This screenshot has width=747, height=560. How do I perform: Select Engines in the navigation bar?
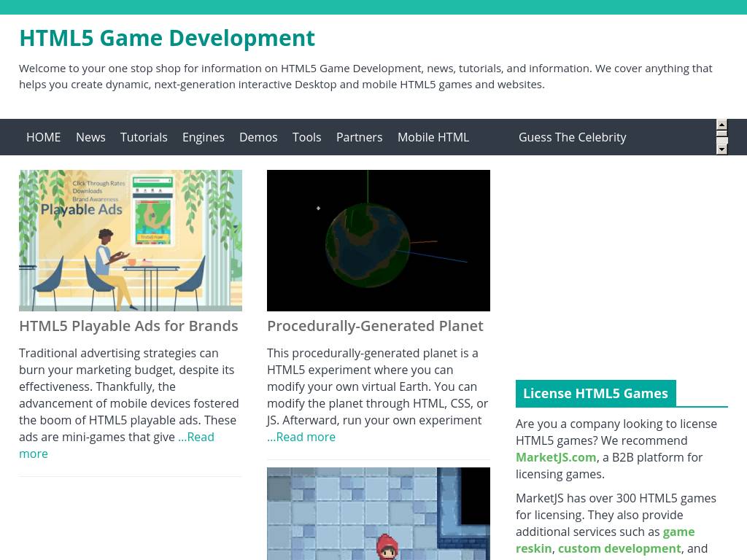tap(203, 137)
